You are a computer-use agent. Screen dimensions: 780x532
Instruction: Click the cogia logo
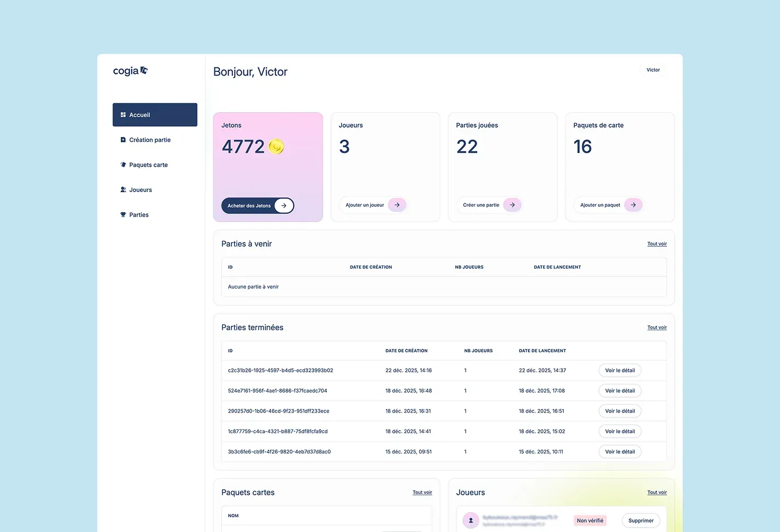tap(130, 71)
